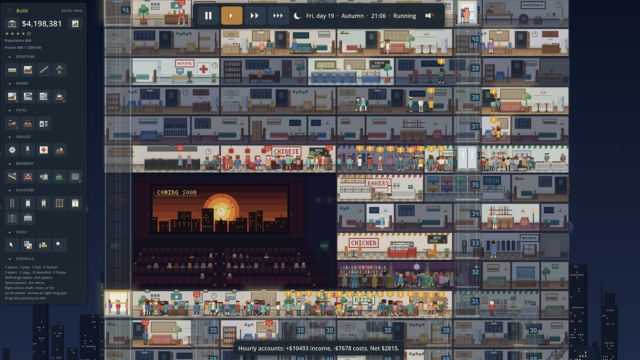This screenshot has height=360, width=640.
Task: Select the escalator-style icon below SERVICES
Action: click(x=12, y=177)
